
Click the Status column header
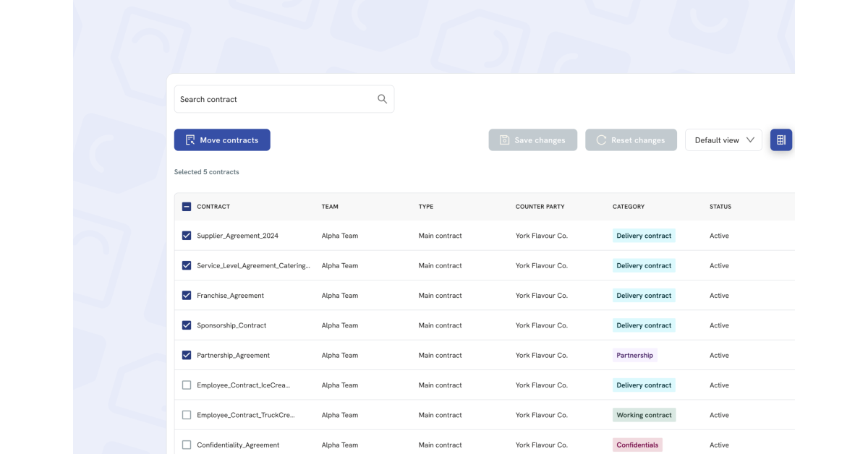[720, 207]
